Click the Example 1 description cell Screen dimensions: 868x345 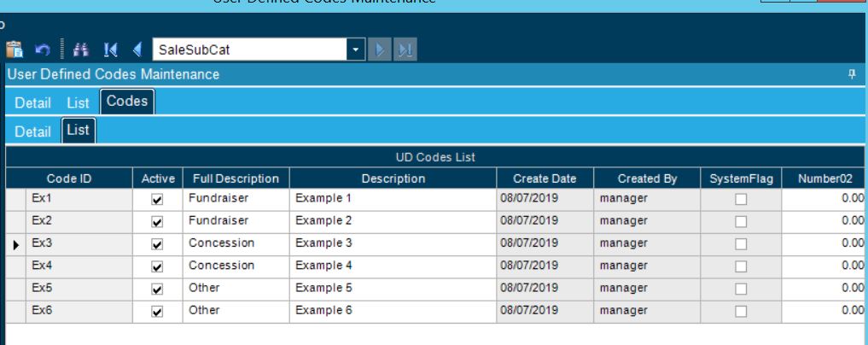point(393,199)
